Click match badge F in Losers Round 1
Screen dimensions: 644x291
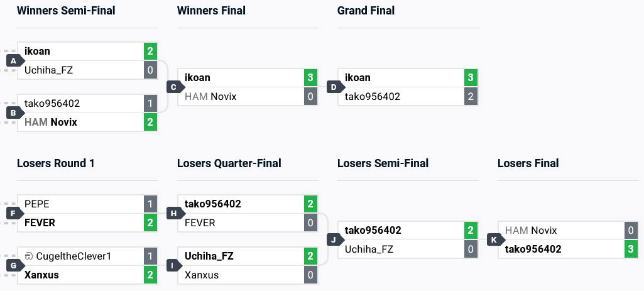tap(13, 214)
